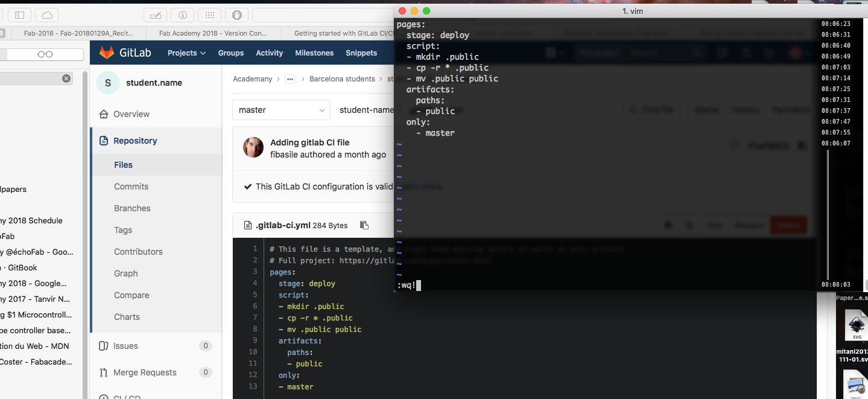Click the '- mkdir .public' line in vim

[443, 57]
